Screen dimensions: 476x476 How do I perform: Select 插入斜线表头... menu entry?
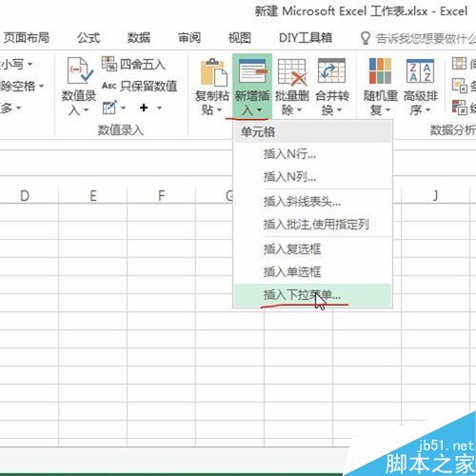312,202
